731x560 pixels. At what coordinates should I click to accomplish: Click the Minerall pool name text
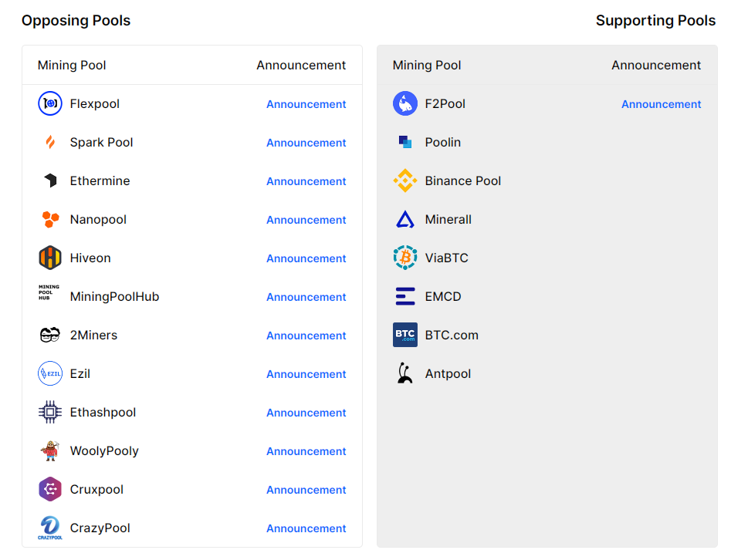click(448, 219)
